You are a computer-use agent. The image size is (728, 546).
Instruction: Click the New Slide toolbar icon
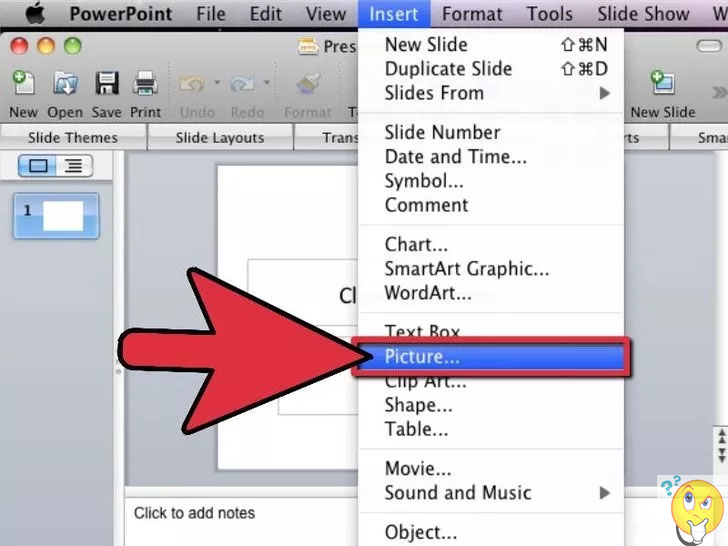[663, 83]
